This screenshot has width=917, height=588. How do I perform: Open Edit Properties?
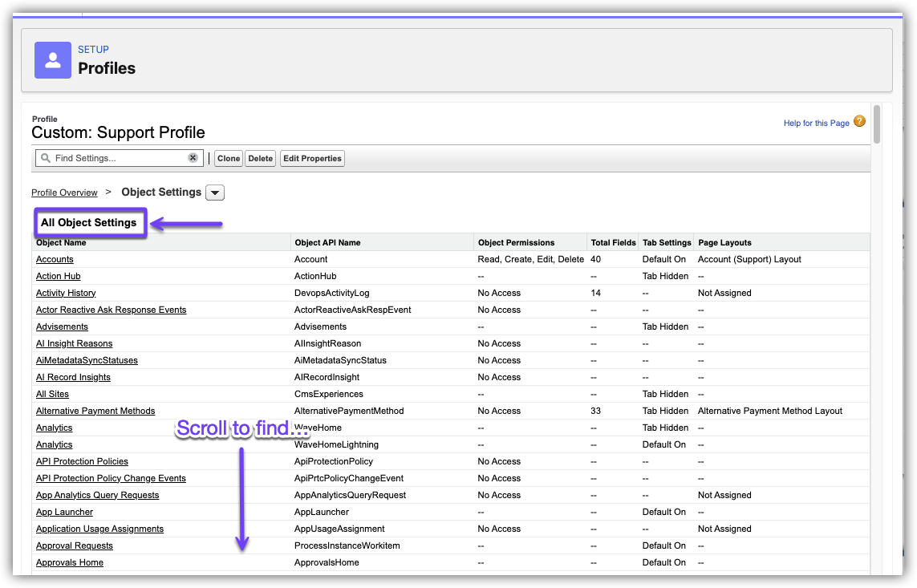pos(312,159)
